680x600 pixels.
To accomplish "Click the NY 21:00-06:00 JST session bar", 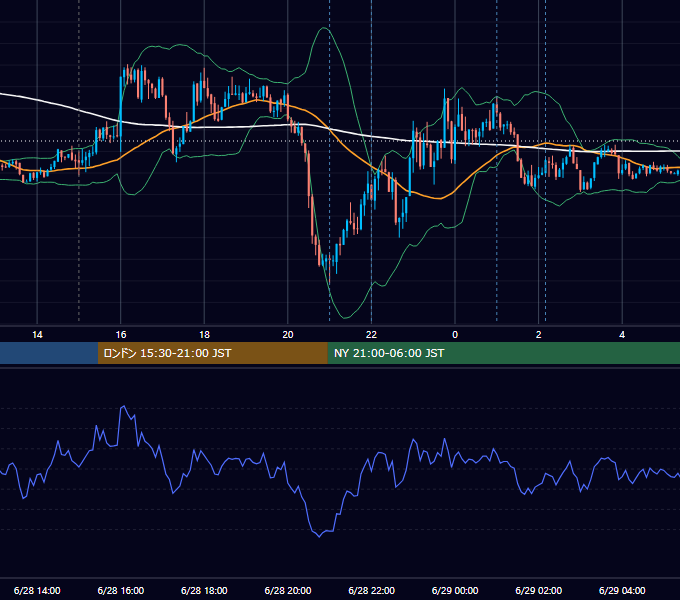I will point(503,353).
